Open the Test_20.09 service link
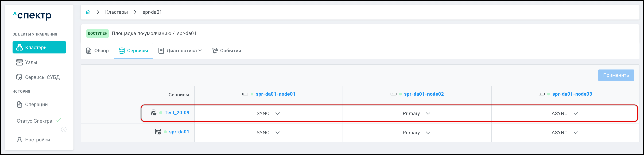Viewport: 644px width, 155px height. point(177,113)
